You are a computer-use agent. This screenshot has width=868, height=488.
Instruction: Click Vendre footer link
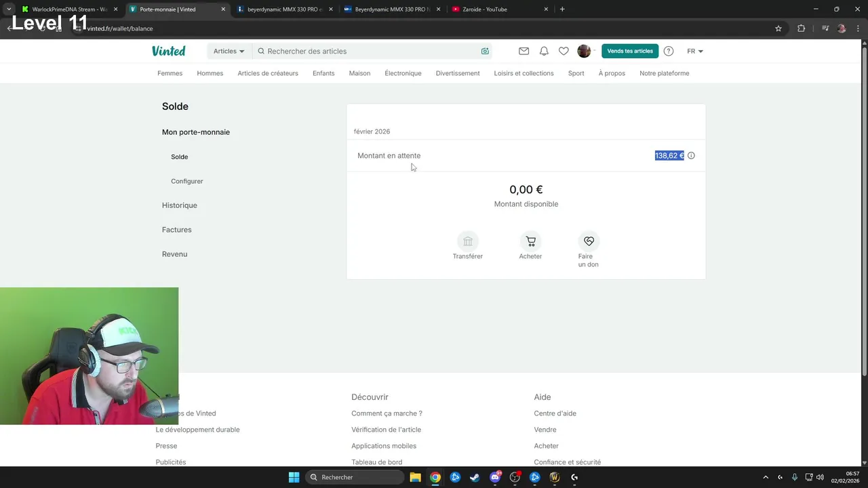click(x=545, y=430)
